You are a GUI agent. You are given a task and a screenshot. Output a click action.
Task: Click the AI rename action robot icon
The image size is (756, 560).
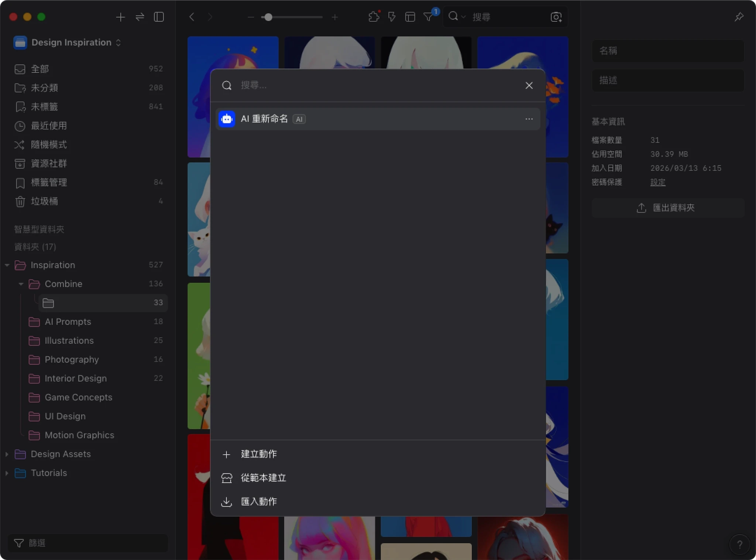tap(227, 119)
